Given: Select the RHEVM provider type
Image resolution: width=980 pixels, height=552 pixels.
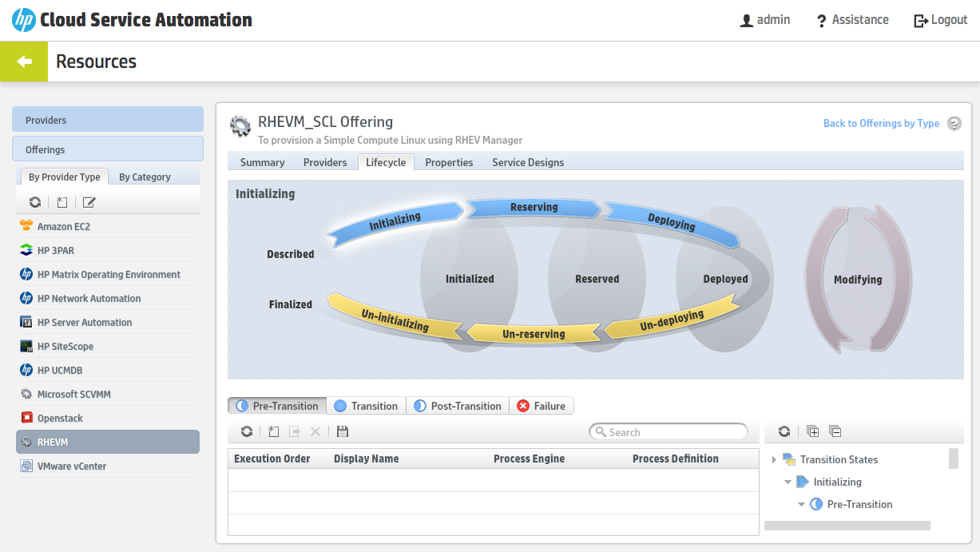Looking at the screenshot, I should pos(107,442).
